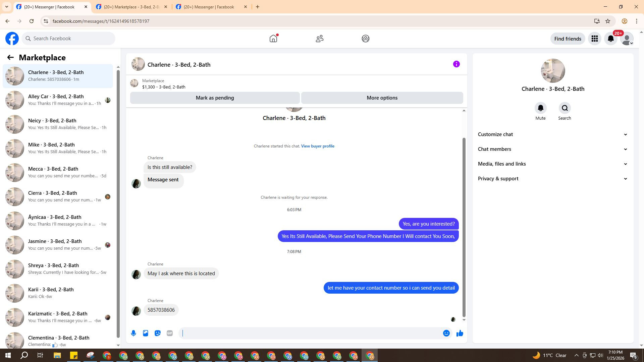Viewport: 644px width, 362px height.
Task: Open File Explorer from the taskbar
Action: [x=57, y=355]
